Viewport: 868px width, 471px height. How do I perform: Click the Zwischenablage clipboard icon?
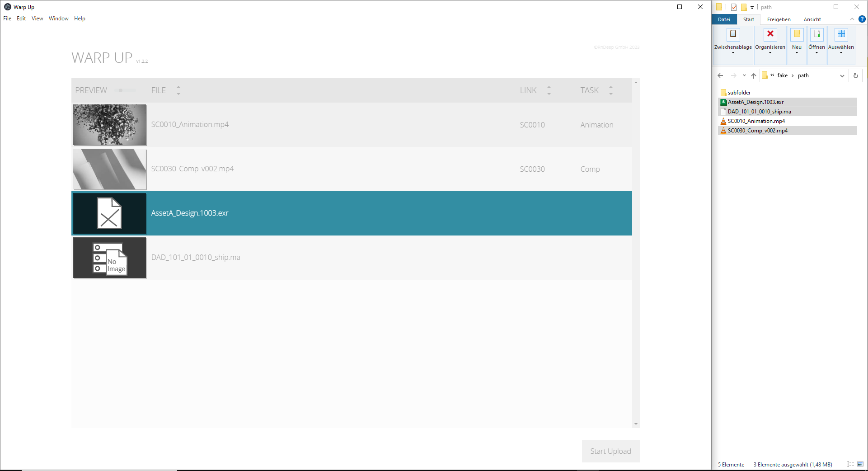[733, 34]
